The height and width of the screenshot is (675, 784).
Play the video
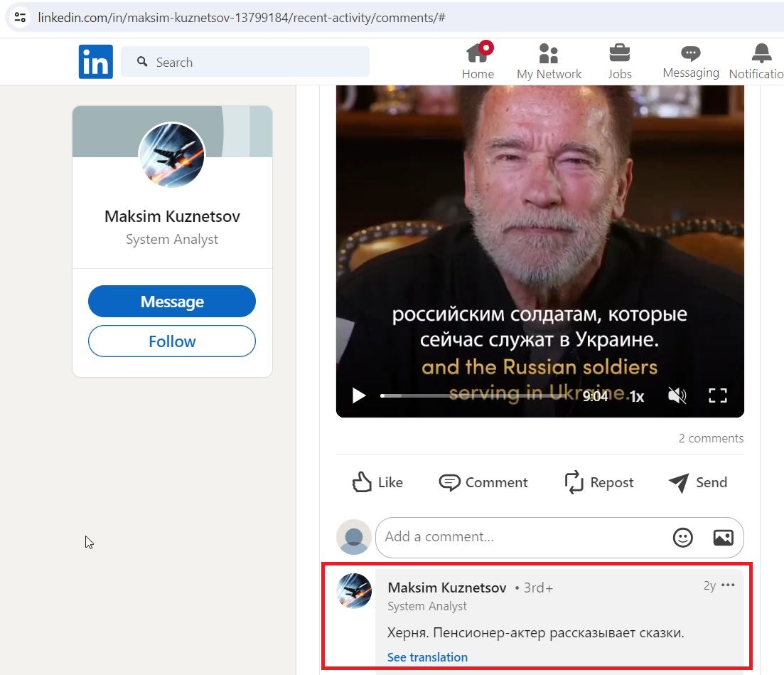[358, 395]
